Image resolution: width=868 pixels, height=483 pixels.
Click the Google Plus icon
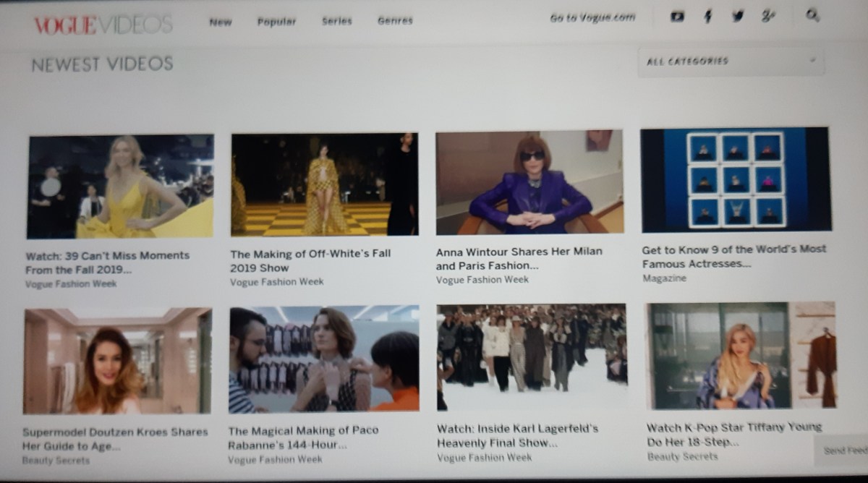click(768, 17)
